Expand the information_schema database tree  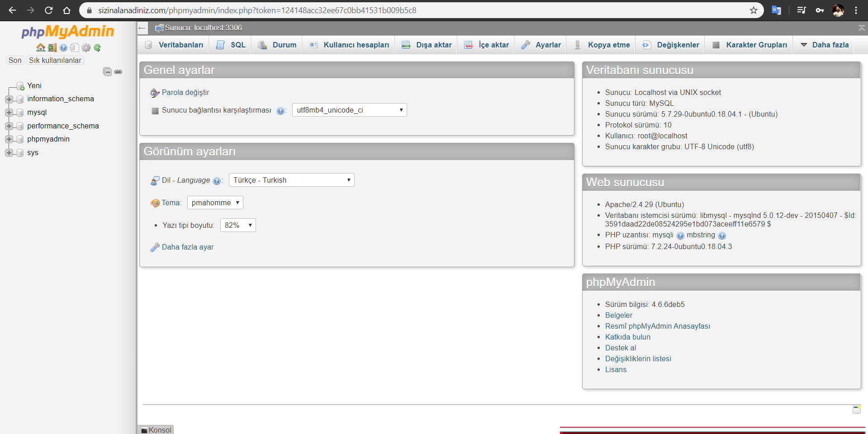click(9, 99)
